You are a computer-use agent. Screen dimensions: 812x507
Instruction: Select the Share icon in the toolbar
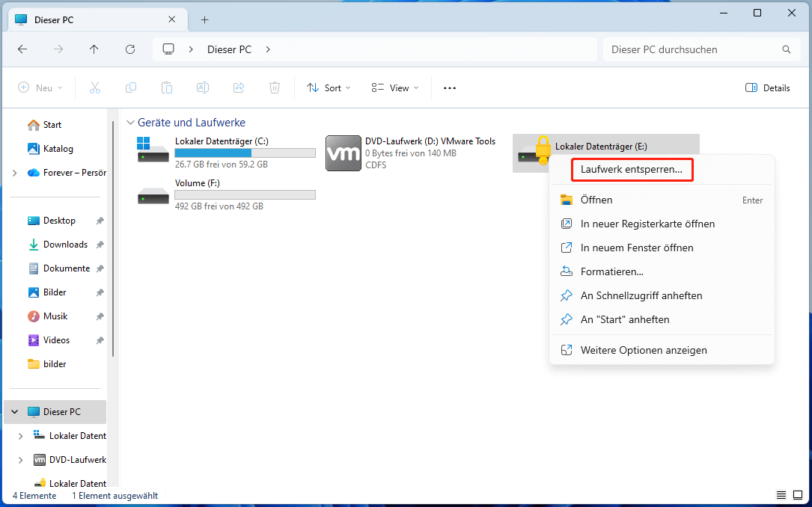point(238,87)
